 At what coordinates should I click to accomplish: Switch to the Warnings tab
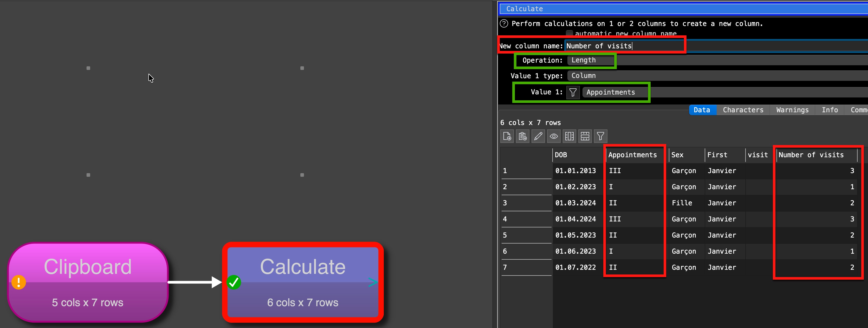tap(792, 110)
